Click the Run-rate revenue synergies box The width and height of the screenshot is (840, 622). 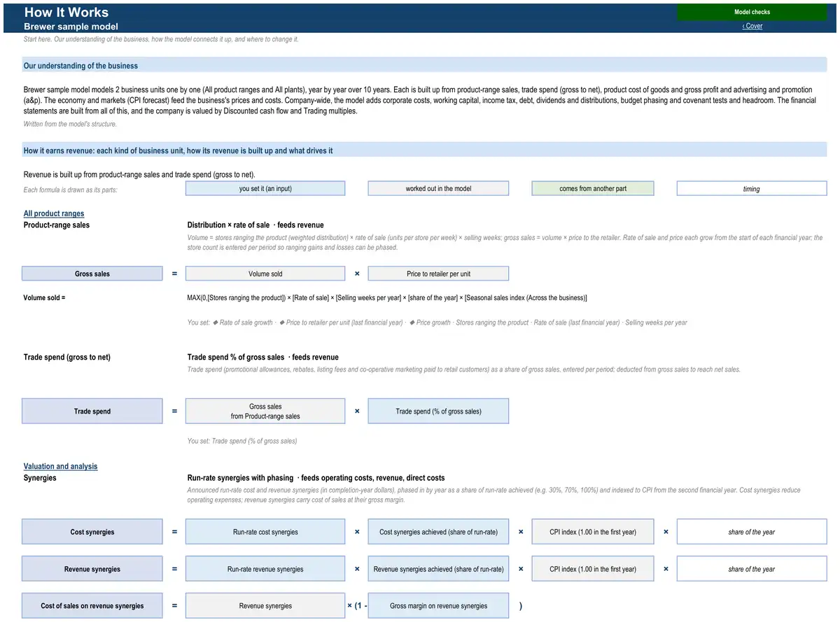[265, 569]
